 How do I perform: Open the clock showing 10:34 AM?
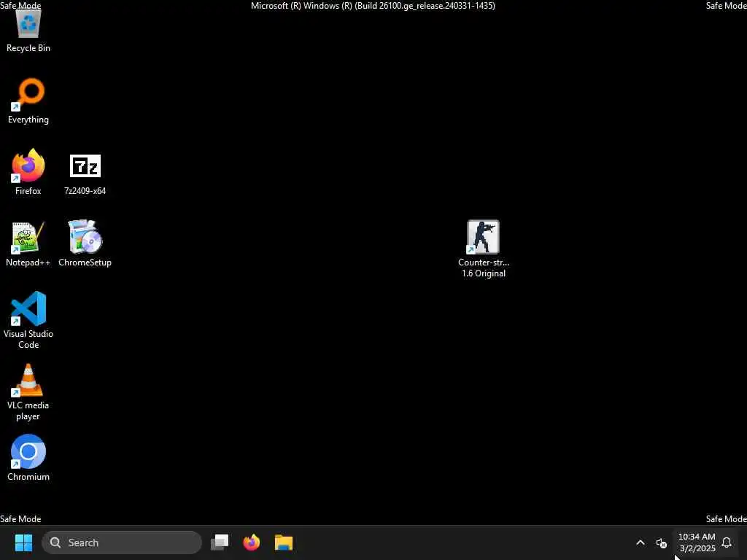pyautogui.click(x=697, y=542)
